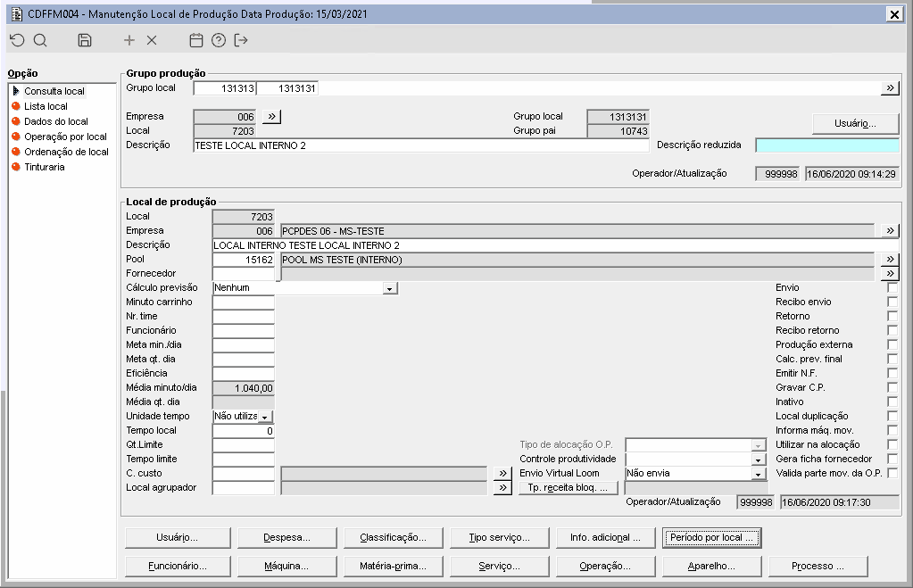Click the Descrição field TESTE LOCAL INTERNO 2
The height and width of the screenshot is (588, 913).
[421, 145]
